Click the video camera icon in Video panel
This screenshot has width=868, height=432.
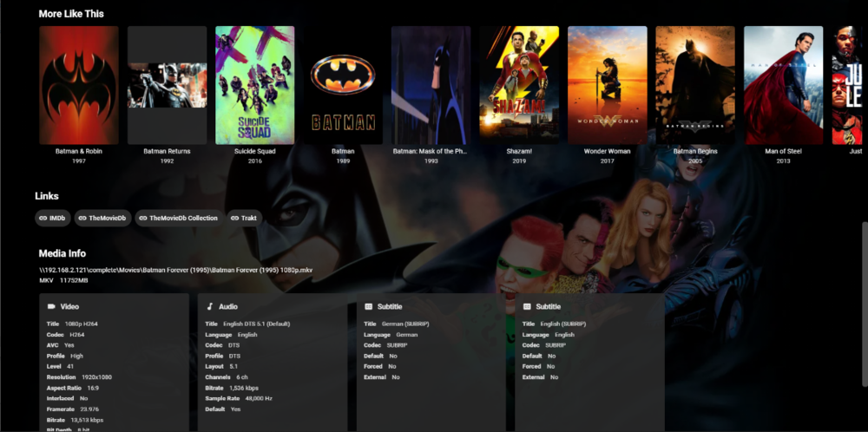51,306
